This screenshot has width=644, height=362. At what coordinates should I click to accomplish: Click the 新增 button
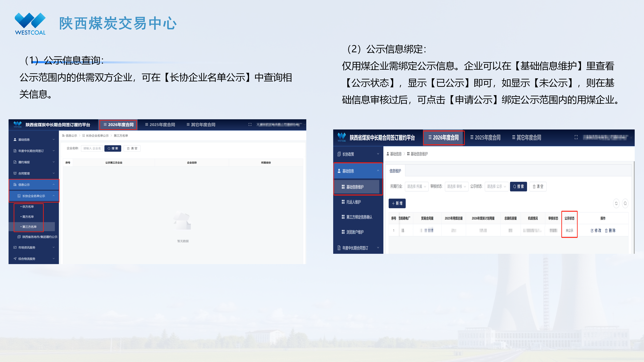(397, 203)
